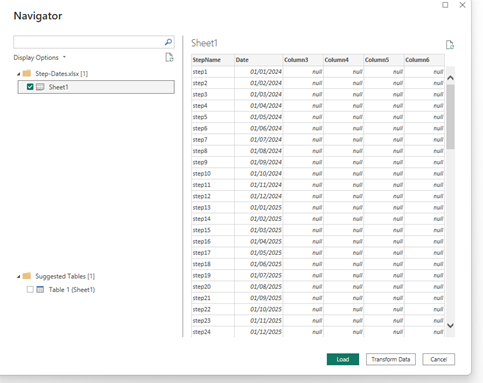The image size is (483, 383).
Task: Click the Column6 null cell in step12 row
Action: point(424,196)
